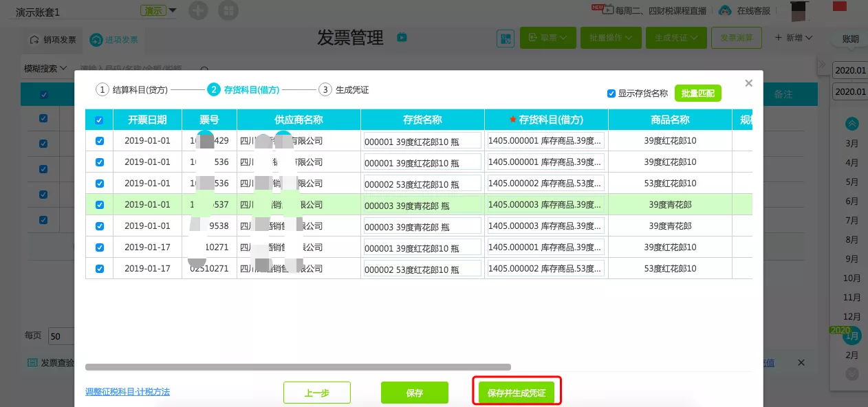
Task: Click the user avatar picture
Action: pyautogui.click(x=799, y=10)
